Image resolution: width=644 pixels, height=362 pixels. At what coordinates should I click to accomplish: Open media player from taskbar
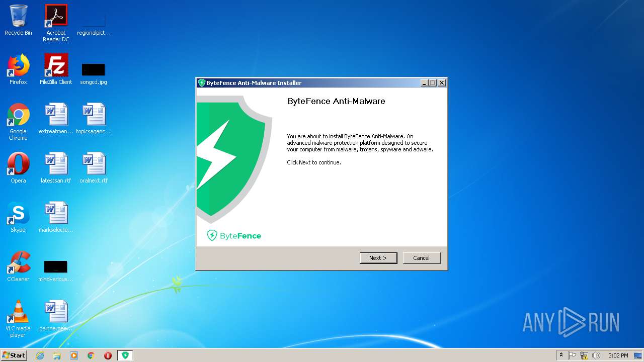pos(74,355)
